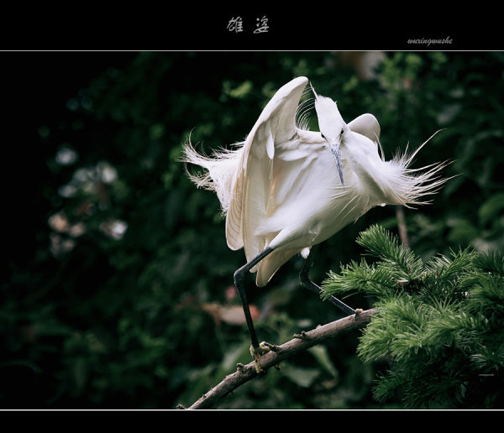This screenshot has width=504, height=433.
Task: Click the white line at bottom border
Action: pos(252,410)
